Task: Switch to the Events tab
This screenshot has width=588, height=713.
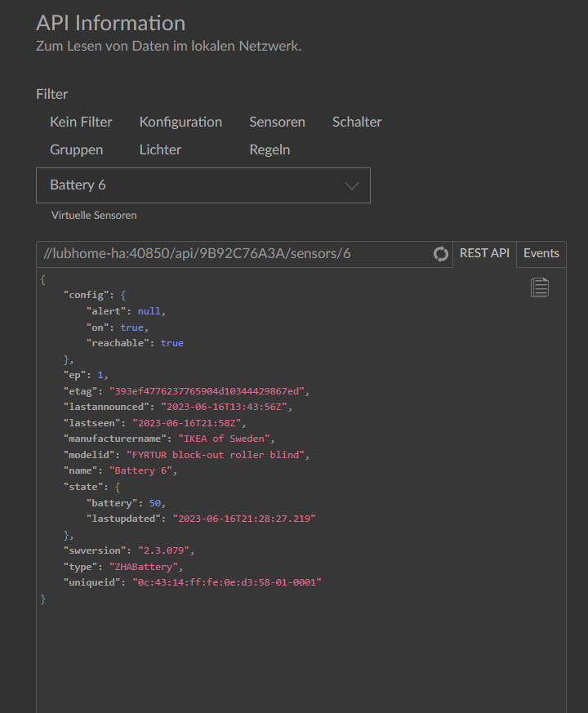Action: [x=541, y=253]
